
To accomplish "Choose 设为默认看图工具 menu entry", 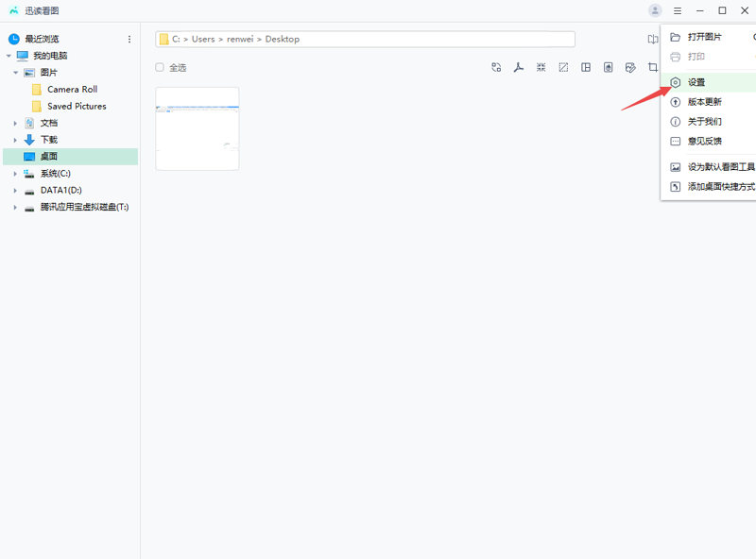I will click(x=708, y=167).
